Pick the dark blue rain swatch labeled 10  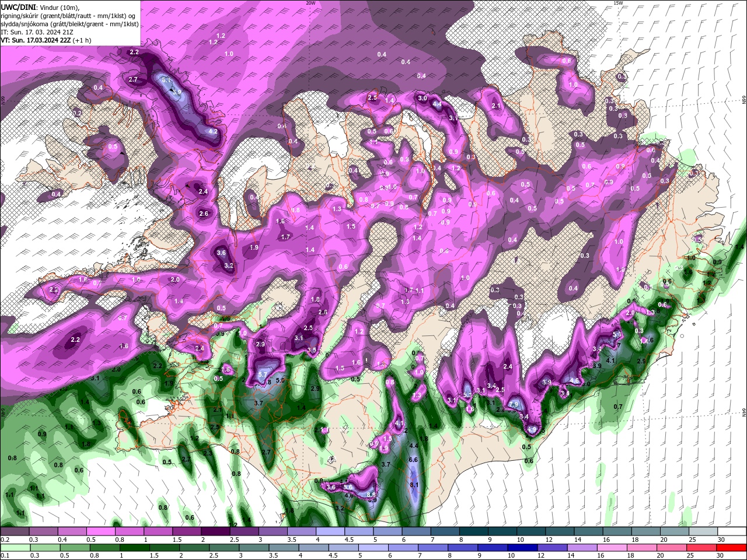point(522,547)
